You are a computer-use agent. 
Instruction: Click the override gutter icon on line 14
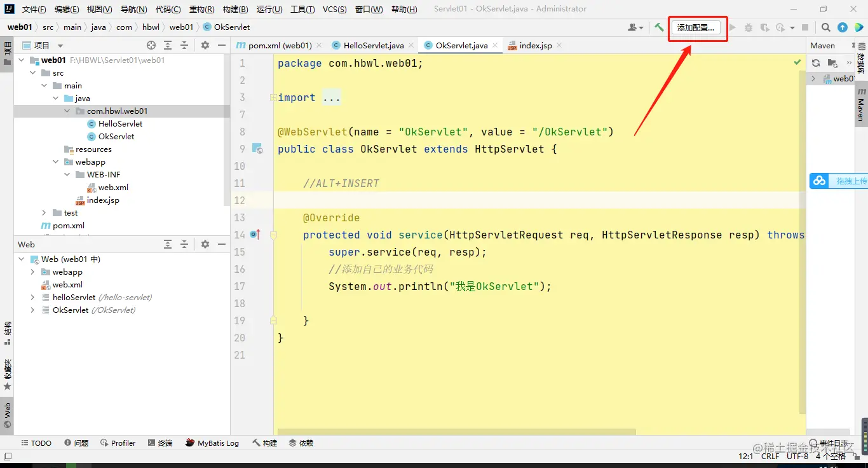(x=255, y=235)
